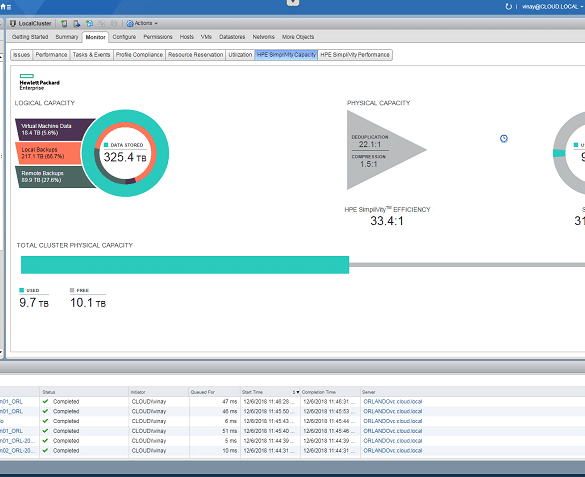Click the Virtual Machine Data 18.4 TB segment
585x477 pixels.
pyautogui.click(x=52, y=129)
